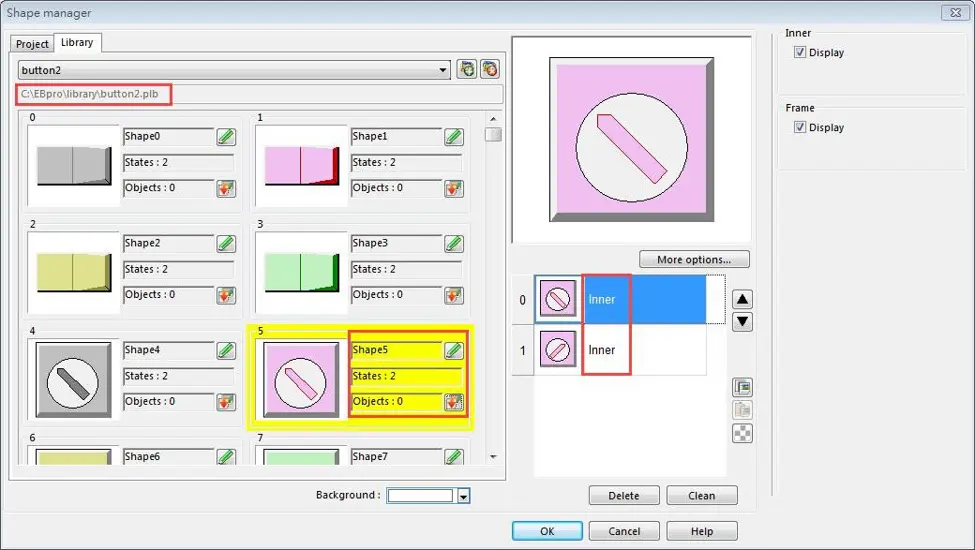Click the pencil edit icon for Shape3
975x550 pixels.
[x=454, y=243]
